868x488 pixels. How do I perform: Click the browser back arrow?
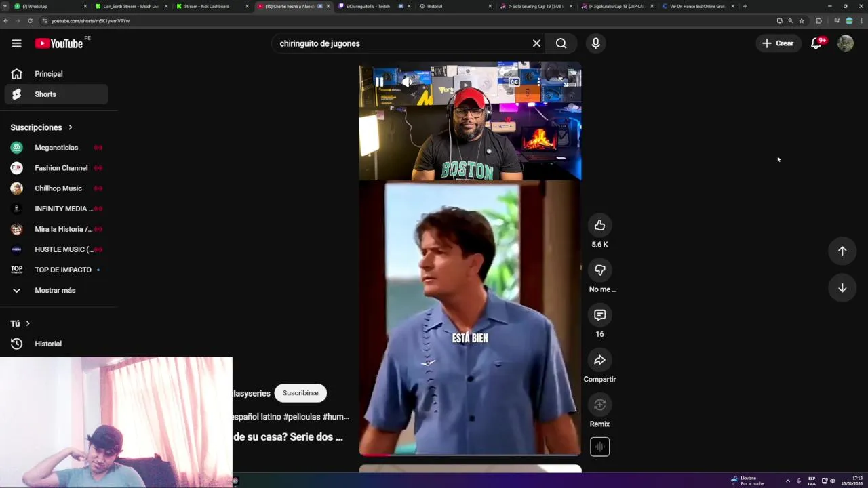[x=6, y=21]
